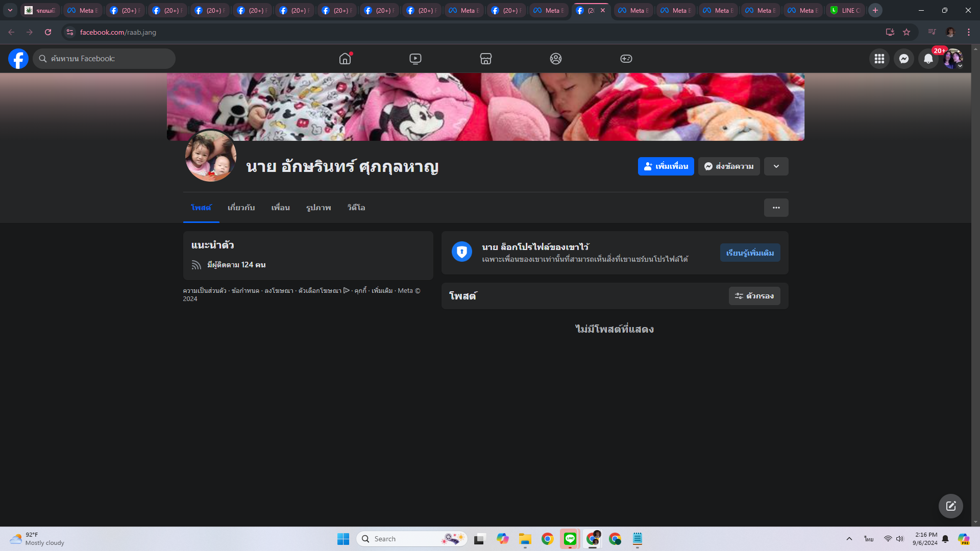Expand the browser tab search dropdown
Screen dimensions: 980x551
10,10
